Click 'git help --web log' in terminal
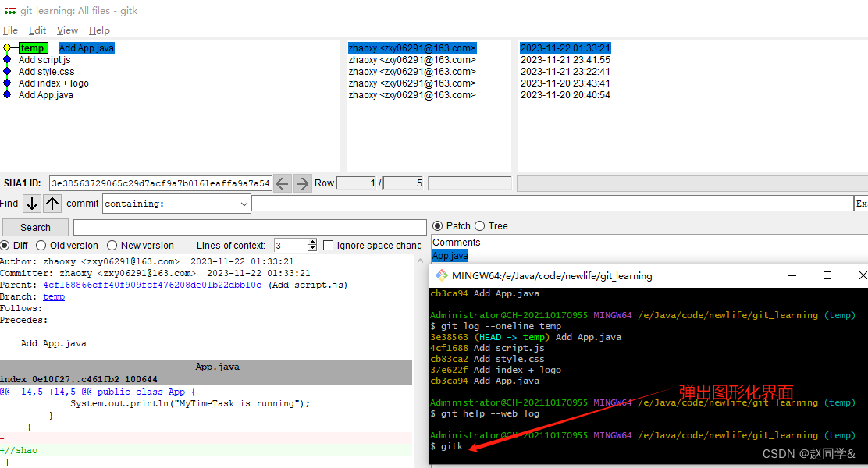The height and width of the screenshot is (468, 868). (490, 413)
